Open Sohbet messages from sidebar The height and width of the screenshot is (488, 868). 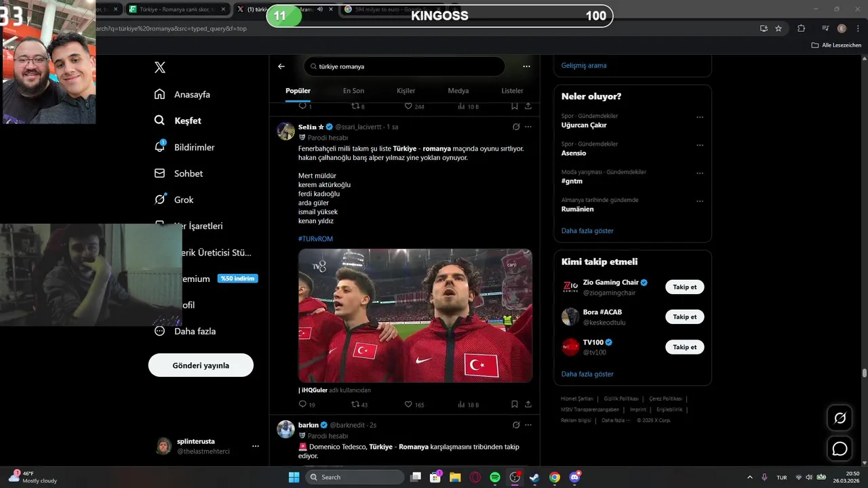179,174
